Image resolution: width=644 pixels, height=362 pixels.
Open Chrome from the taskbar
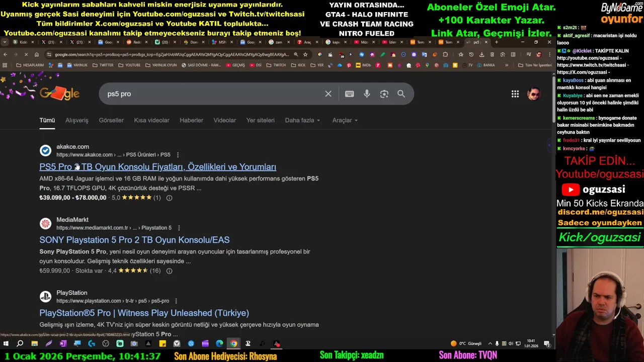[x=234, y=344]
